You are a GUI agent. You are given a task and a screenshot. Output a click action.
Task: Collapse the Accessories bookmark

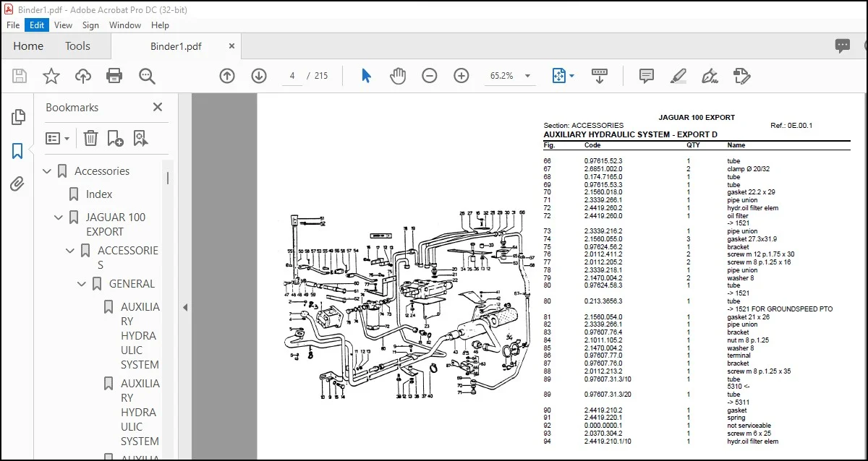tap(47, 171)
